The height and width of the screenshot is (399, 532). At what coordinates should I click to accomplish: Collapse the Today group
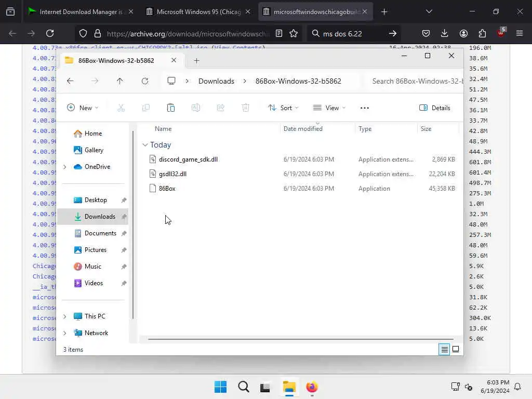145,145
